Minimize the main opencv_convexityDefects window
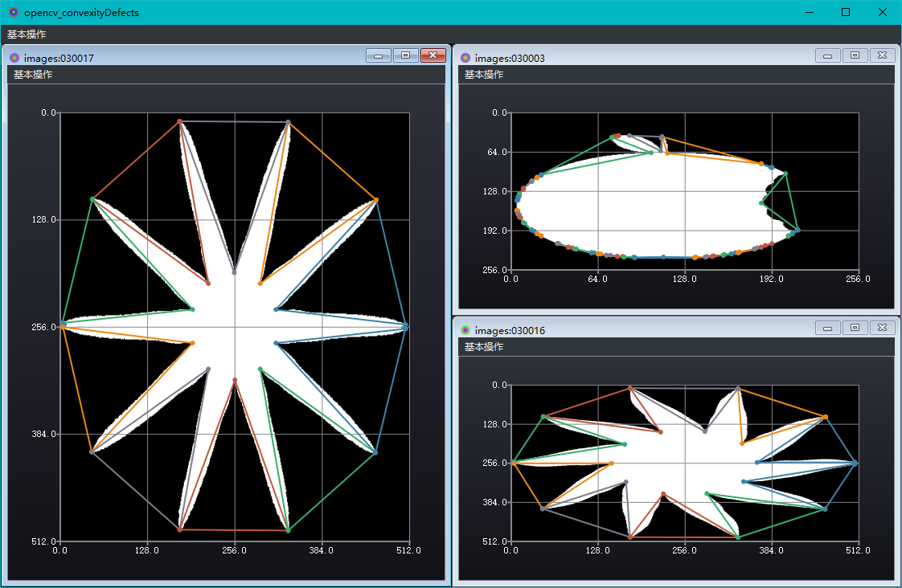This screenshot has width=902, height=588. 809,12
